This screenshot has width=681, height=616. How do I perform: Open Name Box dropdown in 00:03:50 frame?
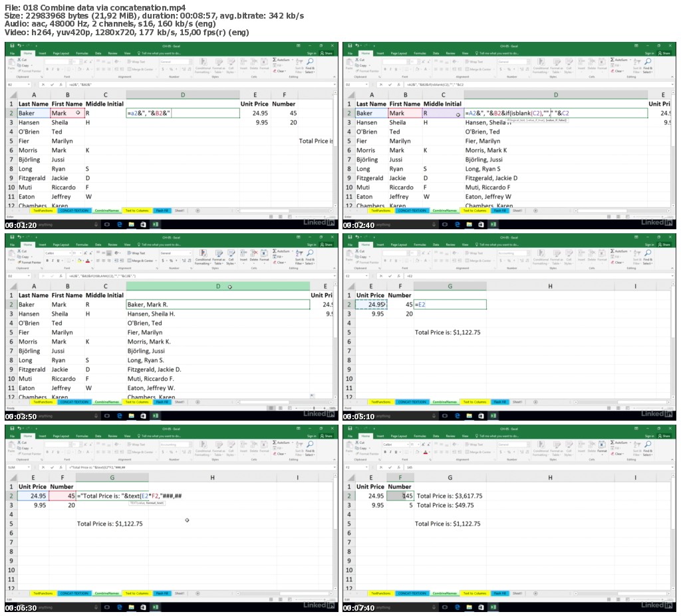coord(29,276)
